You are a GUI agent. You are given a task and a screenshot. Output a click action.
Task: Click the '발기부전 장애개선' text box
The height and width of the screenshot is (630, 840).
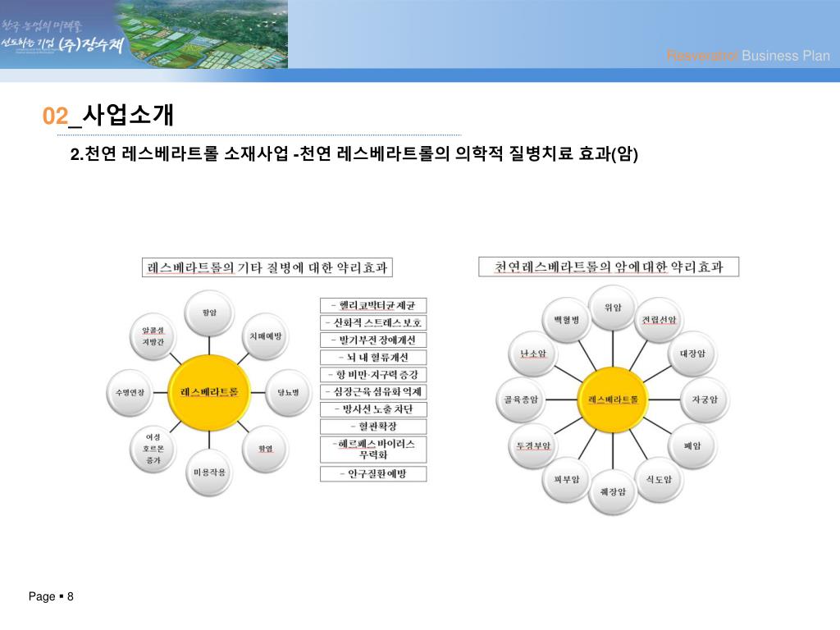(x=373, y=340)
